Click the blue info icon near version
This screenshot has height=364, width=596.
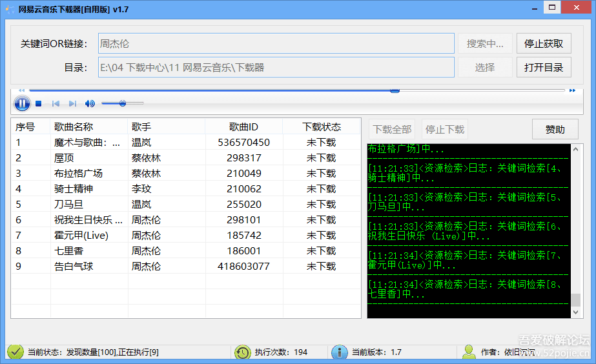(339, 352)
